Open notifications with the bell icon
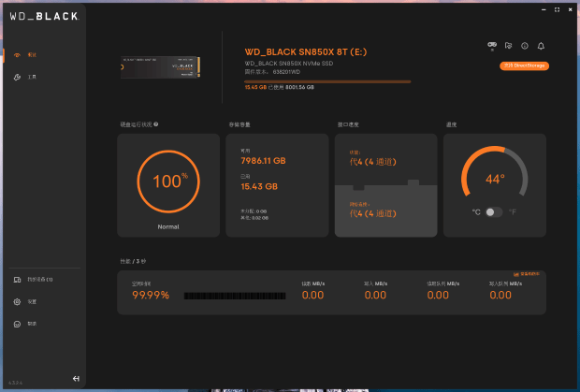The width and height of the screenshot is (580, 392). [x=541, y=46]
